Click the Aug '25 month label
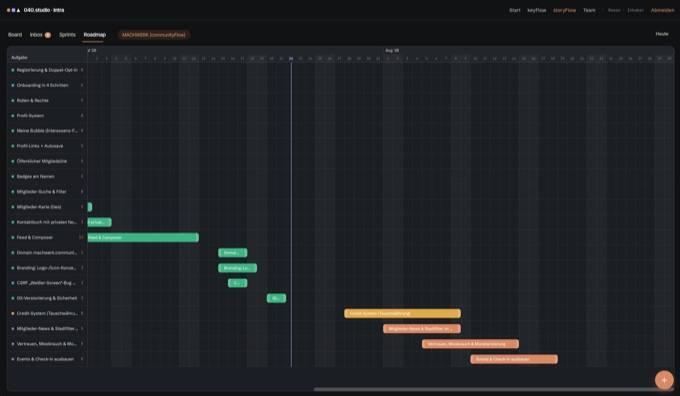The width and height of the screenshot is (680, 396). point(392,50)
